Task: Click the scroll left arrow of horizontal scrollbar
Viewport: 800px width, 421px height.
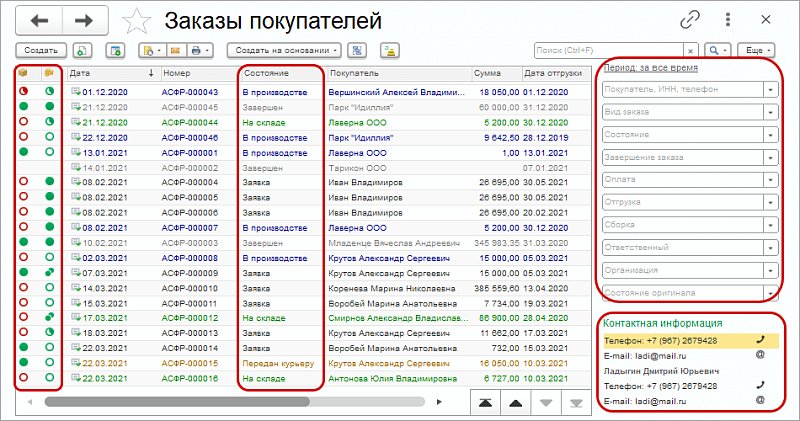Action: 30,402
